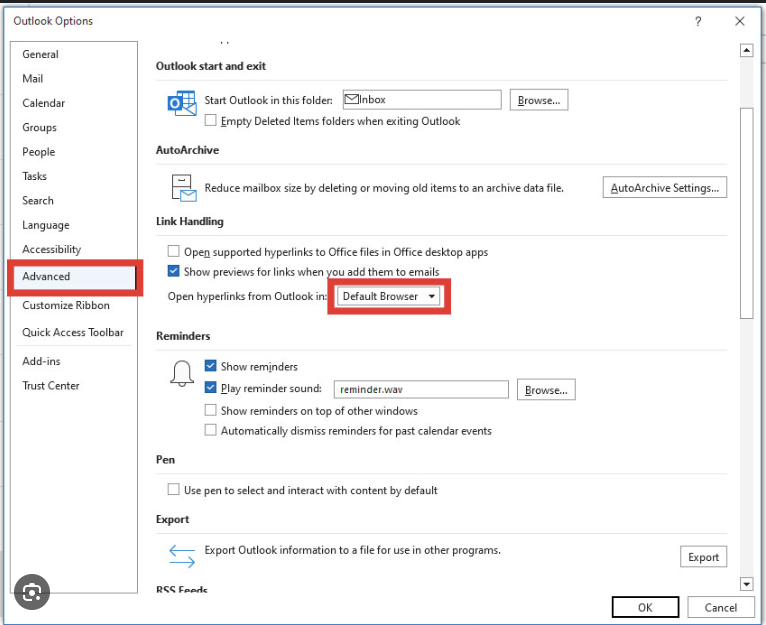Click the Reminders bell icon
Screen dimensions: 766x625
click(182, 374)
